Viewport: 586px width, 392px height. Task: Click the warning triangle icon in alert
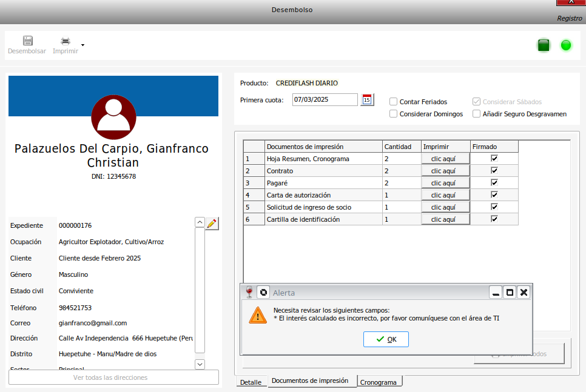tap(258, 315)
